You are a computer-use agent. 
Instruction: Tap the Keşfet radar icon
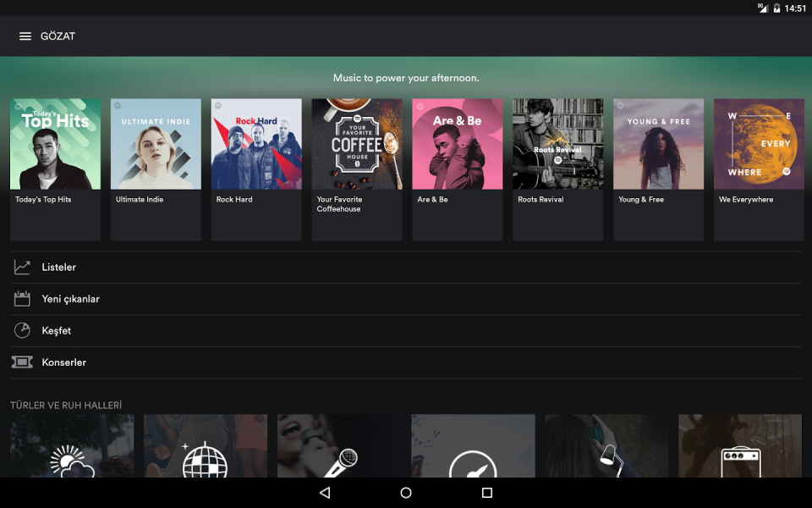[x=22, y=331]
